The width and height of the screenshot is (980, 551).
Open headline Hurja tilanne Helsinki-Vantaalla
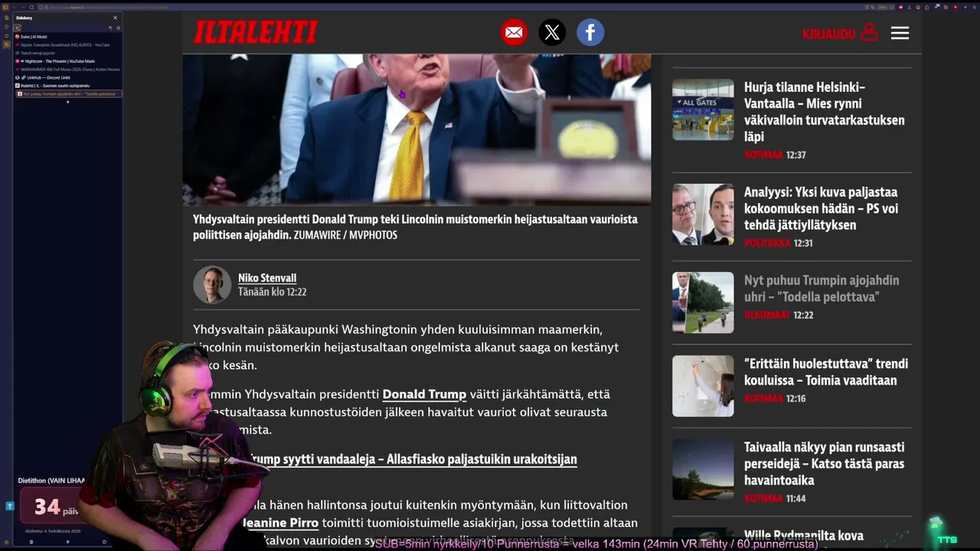[x=825, y=112]
